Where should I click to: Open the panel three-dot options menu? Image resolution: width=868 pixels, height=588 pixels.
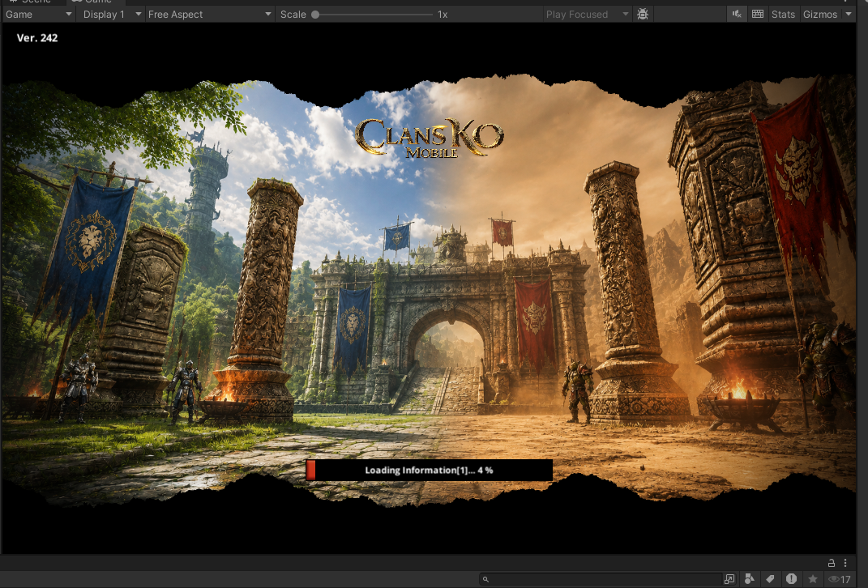(845, 563)
